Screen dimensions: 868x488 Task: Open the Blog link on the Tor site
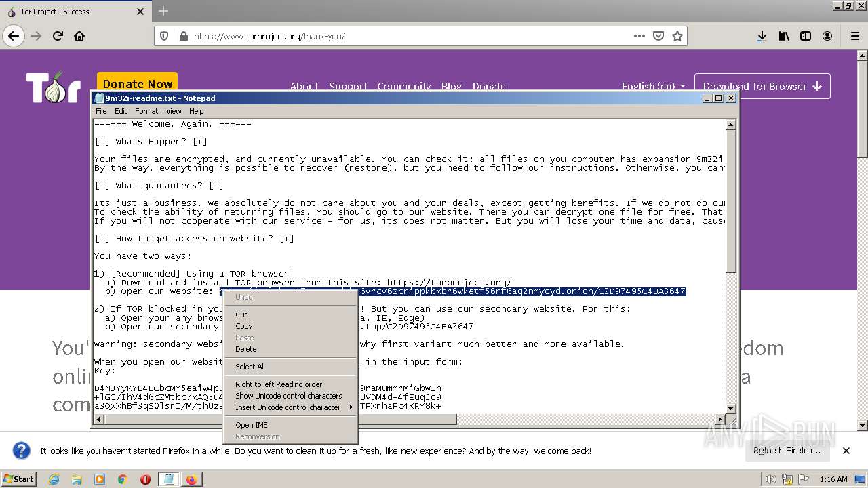click(x=452, y=86)
